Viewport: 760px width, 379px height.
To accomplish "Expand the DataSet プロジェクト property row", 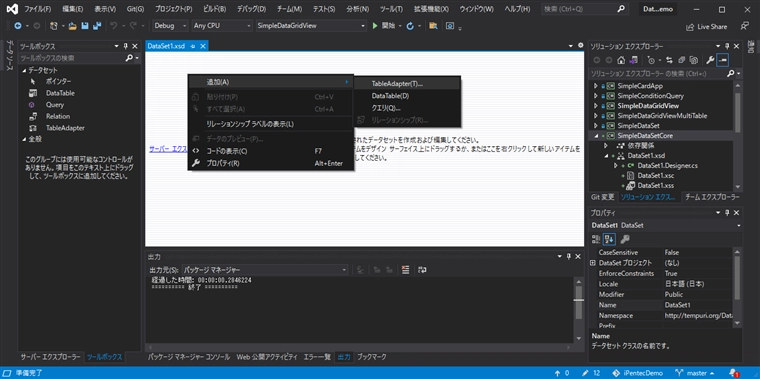I will pos(593,263).
